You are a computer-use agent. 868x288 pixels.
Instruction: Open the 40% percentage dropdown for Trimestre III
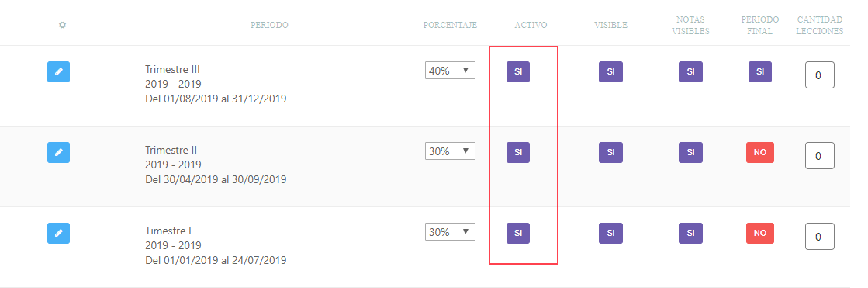click(x=450, y=71)
